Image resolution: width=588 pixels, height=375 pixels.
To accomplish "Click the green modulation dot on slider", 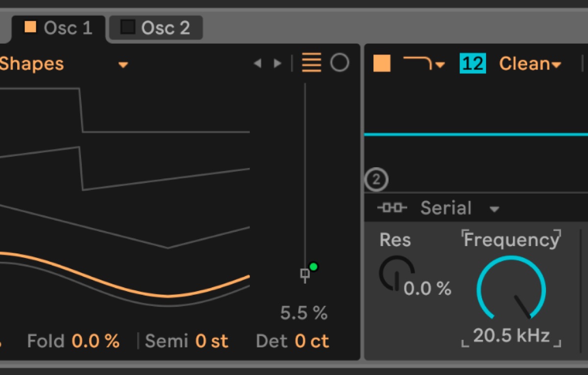I will (314, 267).
